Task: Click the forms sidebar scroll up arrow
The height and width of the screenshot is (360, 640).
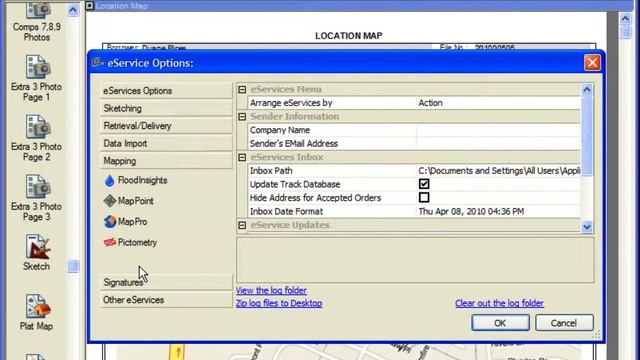Action: (73, 10)
